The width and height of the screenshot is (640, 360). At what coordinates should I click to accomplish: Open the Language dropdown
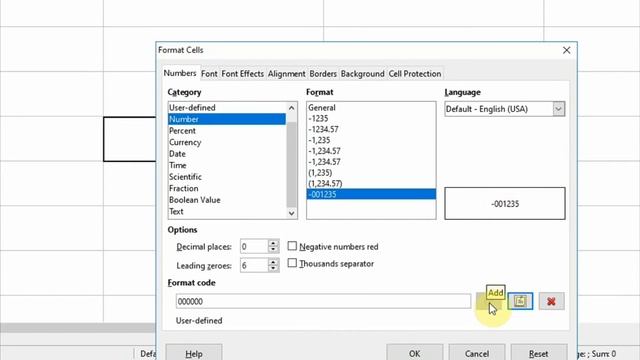click(x=558, y=109)
